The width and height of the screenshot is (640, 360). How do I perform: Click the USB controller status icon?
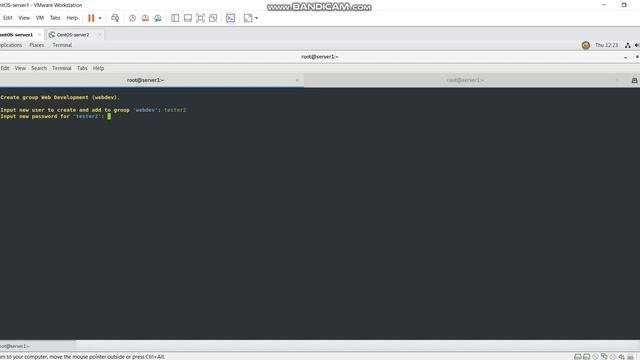(613, 357)
